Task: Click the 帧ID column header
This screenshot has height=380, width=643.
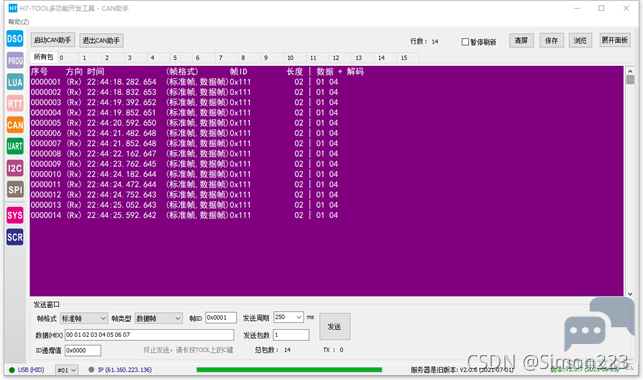Action: coord(239,72)
